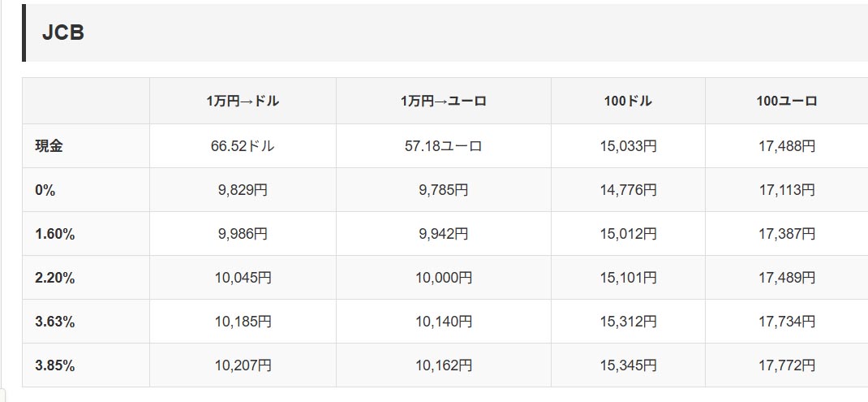Select the 17,488円 cash cell
Image resolution: width=868 pixels, height=402 pixels.
coord(786,146)
